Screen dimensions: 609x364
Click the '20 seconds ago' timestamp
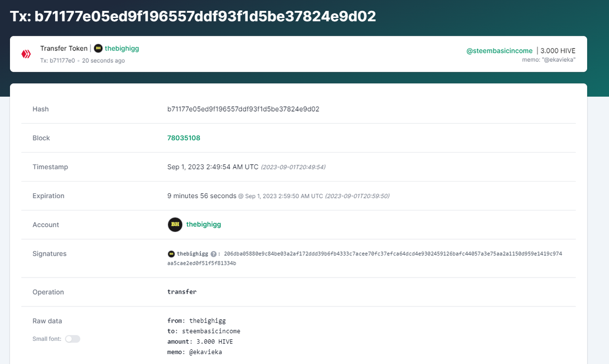coord(103,61)
